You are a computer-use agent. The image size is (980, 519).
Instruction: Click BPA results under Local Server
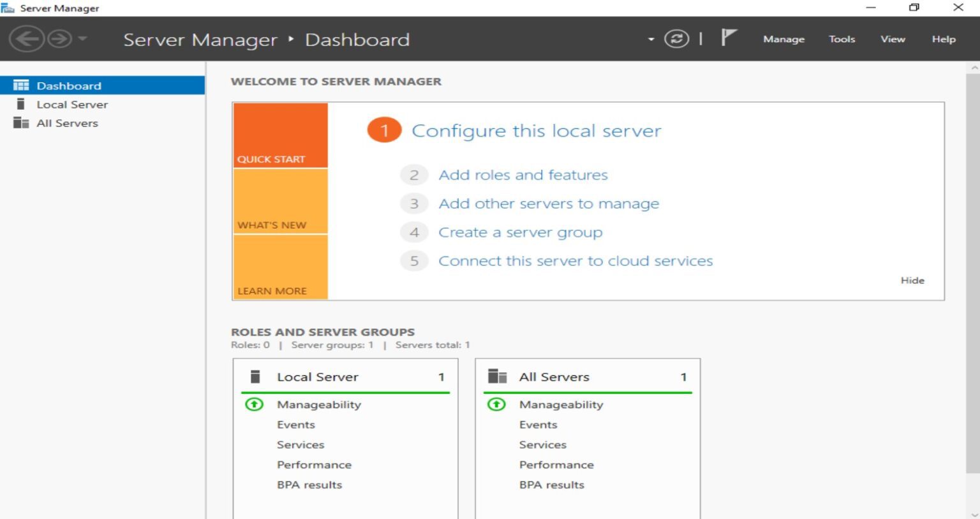[309, 485]
